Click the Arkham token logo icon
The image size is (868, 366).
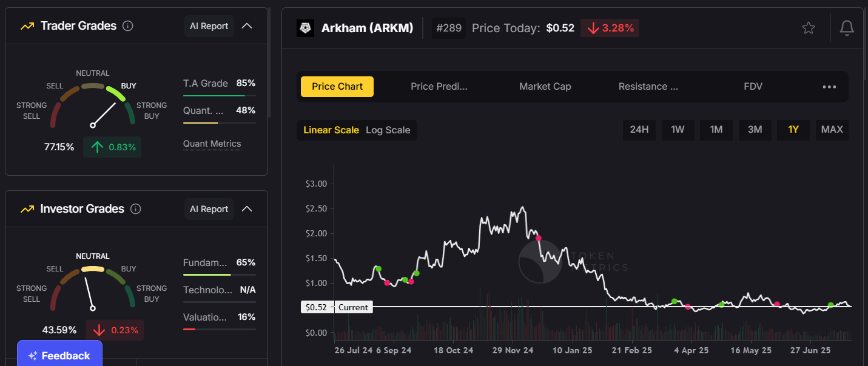305,28
